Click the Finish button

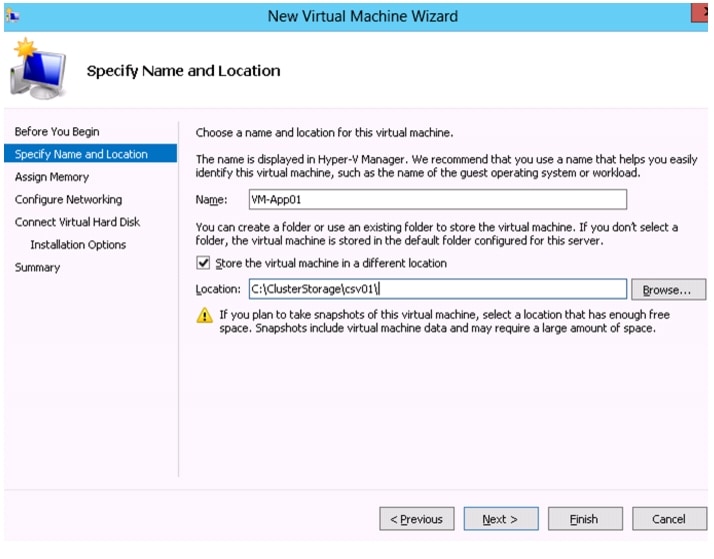point(585,519)
